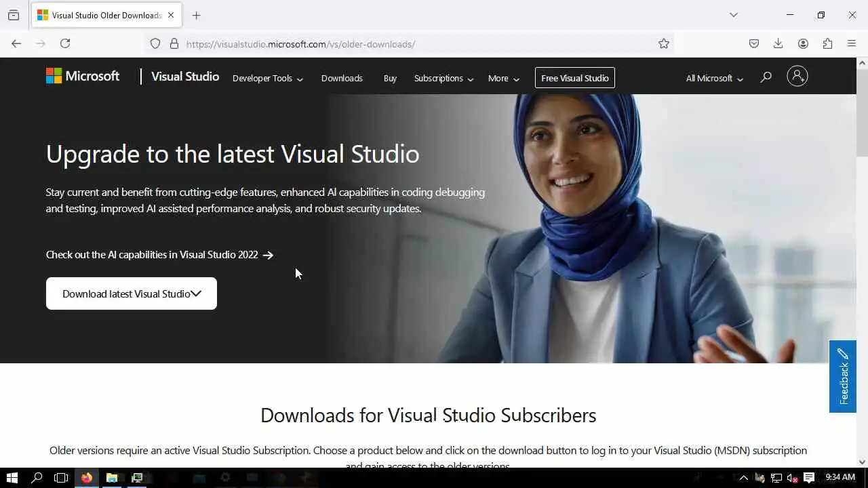Go to Visual Studio home link
The width and height of the screenshot is (868, 488).
point(185,77)
